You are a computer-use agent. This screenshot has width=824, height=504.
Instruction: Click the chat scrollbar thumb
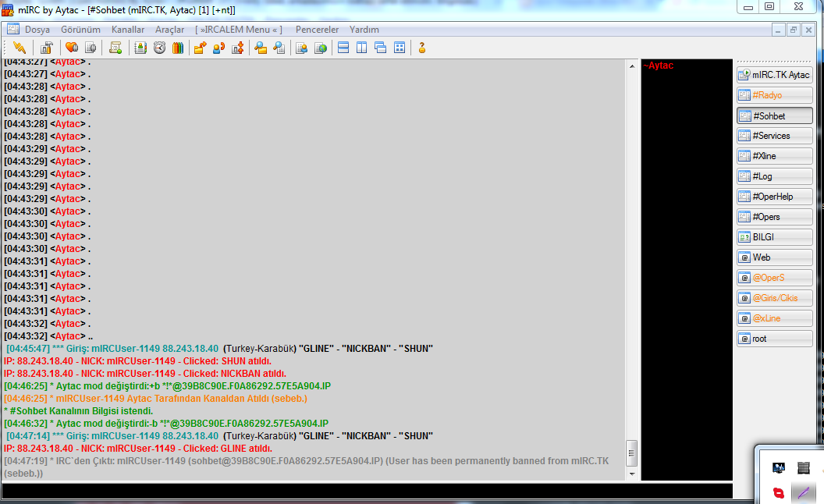click(632, 453)
